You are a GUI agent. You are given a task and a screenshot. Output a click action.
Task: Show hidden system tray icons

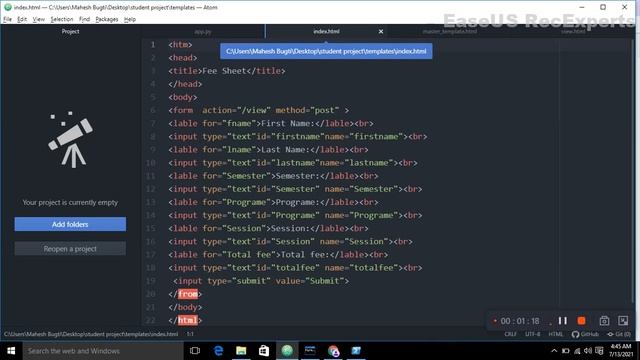554,351
